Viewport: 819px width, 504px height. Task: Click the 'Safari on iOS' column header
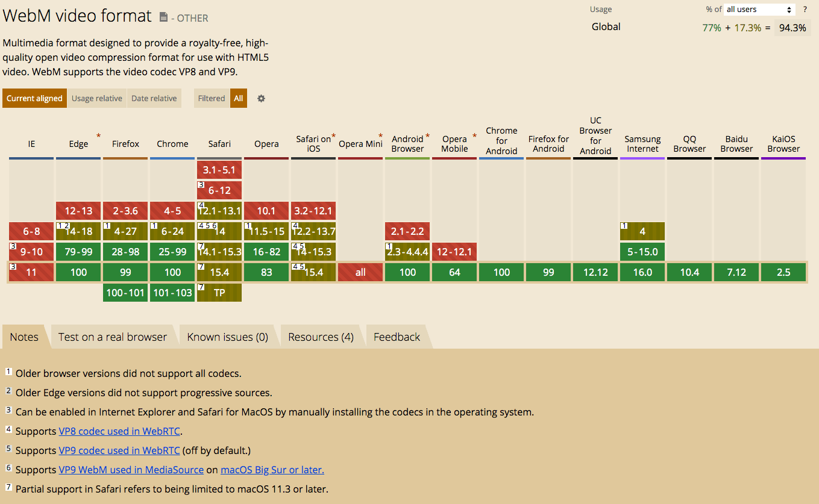(313, 144)
